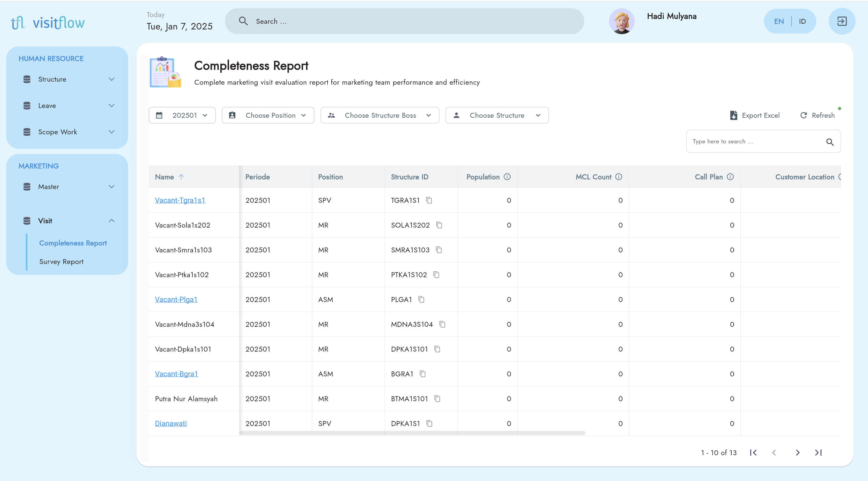Copy the TGRA1S1 structure ID
The width and height of the screenshot is (868, 481).
[429, 200]
